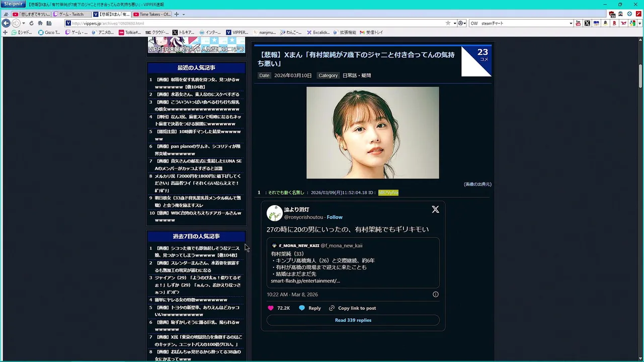The width and height of the screenshot is (644, 362).
Task: Open the tab list dropdown arrow
Action: (184, 14)
